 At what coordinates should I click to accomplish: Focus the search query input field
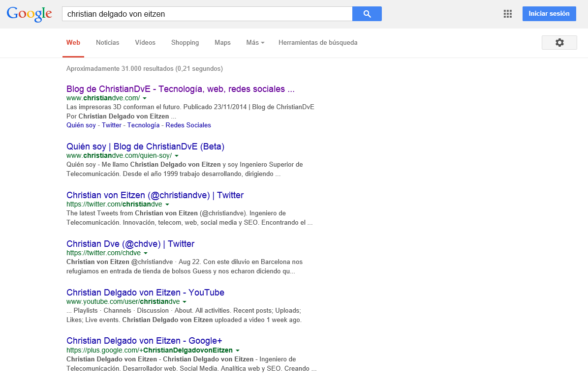(x=207, y=14)
